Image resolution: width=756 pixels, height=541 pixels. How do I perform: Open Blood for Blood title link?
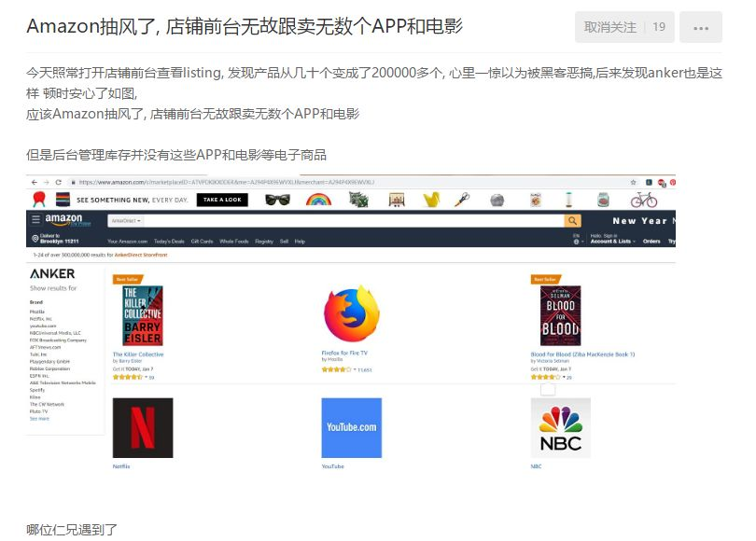(x=582, y=354)
